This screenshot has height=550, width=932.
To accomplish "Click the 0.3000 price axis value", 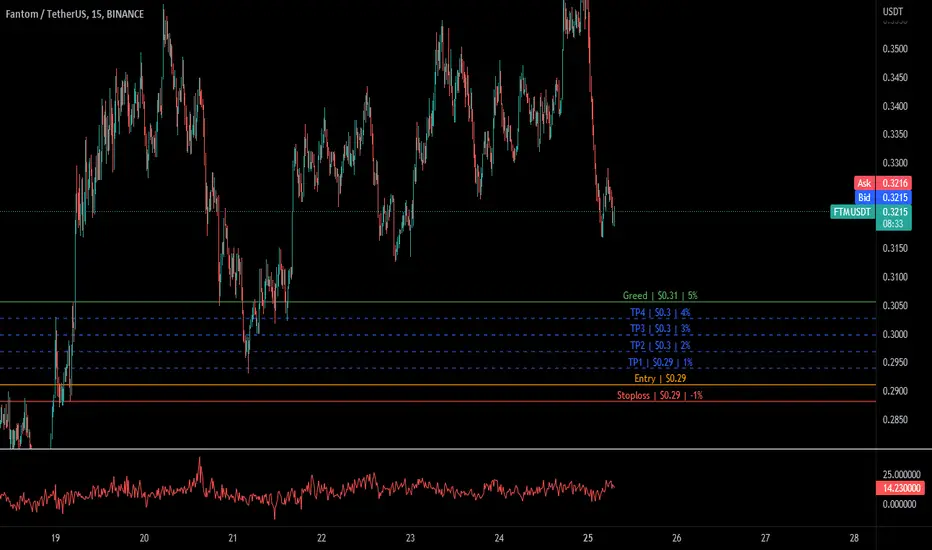I will point(895,334).
